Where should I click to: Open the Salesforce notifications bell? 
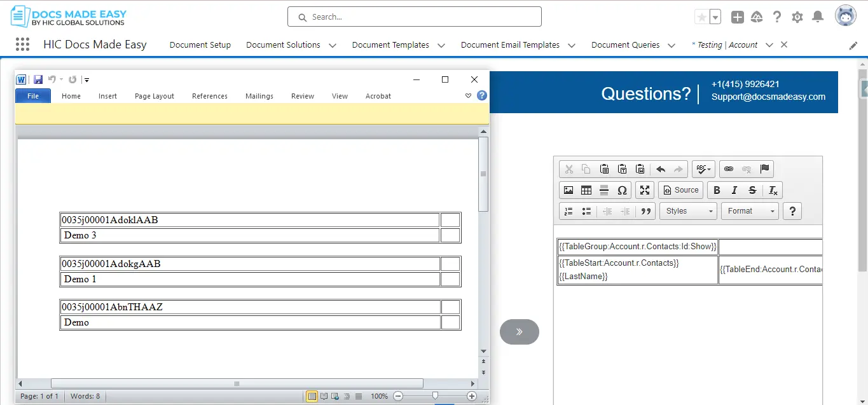[x=818, y=17]
